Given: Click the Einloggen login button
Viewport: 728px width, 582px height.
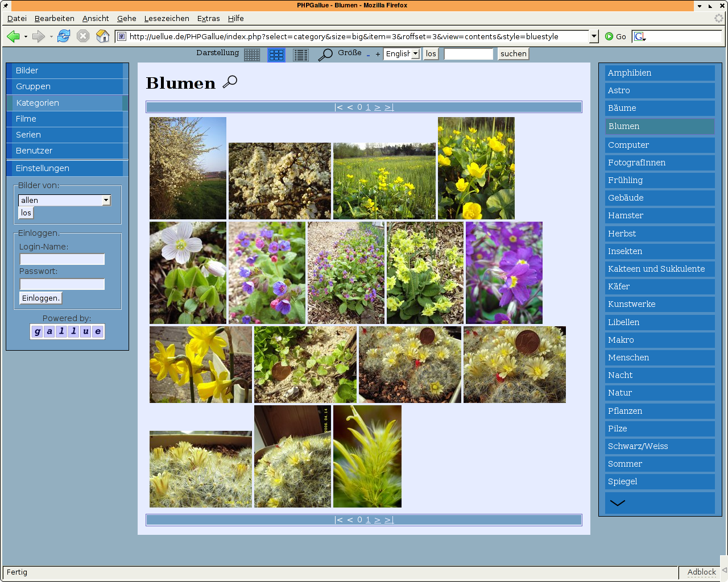Looking at the screenshot, I should click(x=40, y=298).
